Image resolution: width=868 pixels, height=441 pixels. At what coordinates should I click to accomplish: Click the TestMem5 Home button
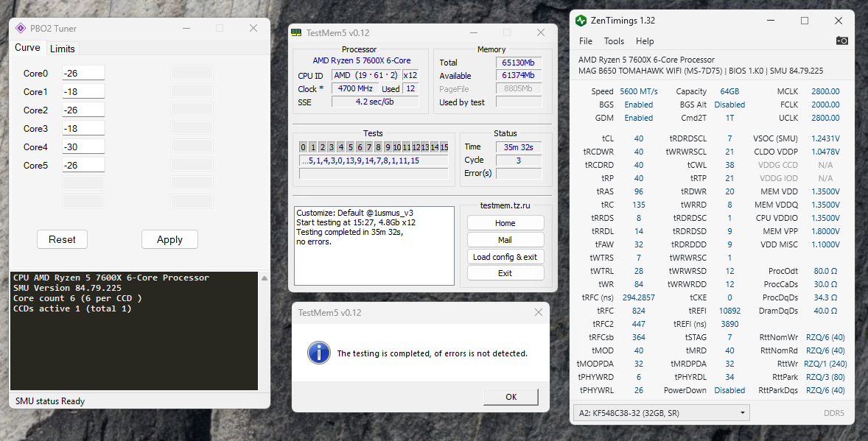(505, 223)
